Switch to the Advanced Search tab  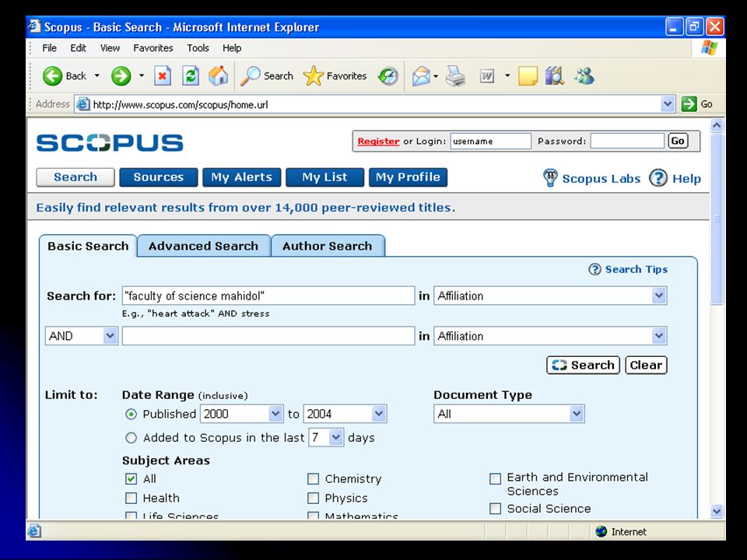click(203, 246)
